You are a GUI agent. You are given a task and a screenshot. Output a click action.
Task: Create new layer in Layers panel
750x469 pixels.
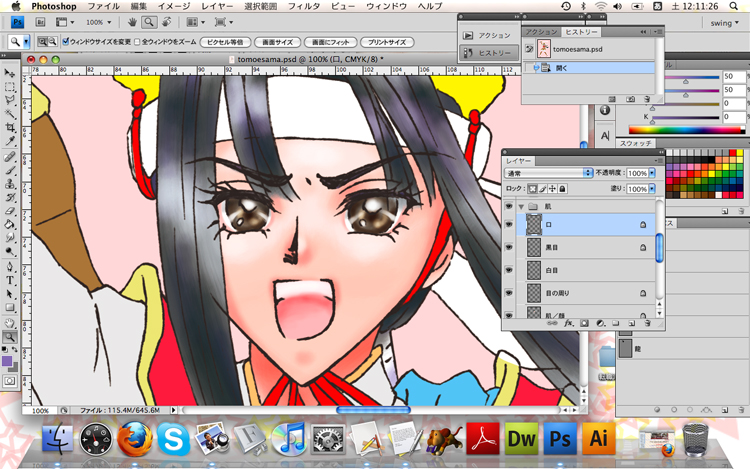click(x=631, y=323)
